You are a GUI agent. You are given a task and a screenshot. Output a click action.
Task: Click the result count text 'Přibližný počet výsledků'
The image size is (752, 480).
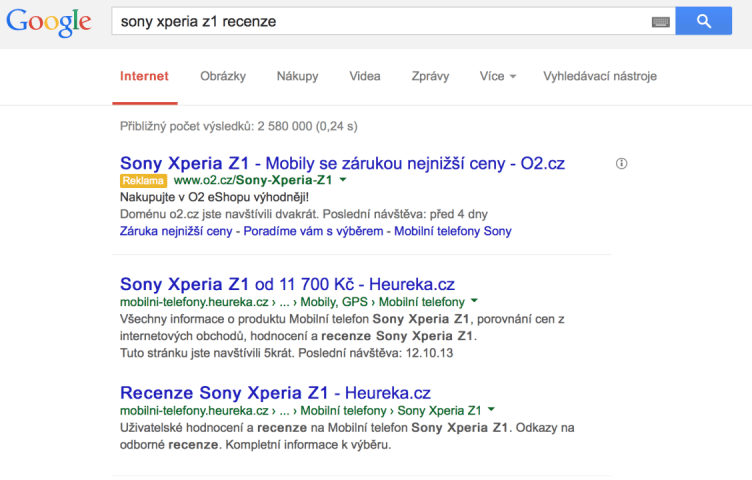coord(238,127)
